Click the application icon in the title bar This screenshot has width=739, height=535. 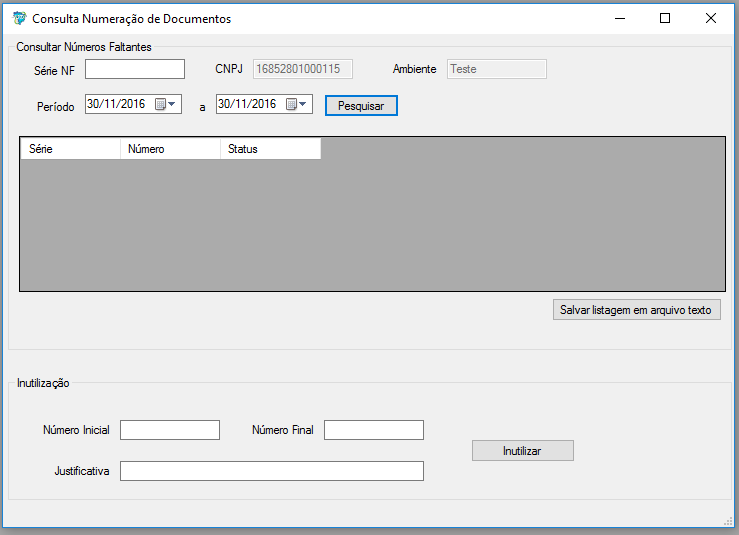19,18
